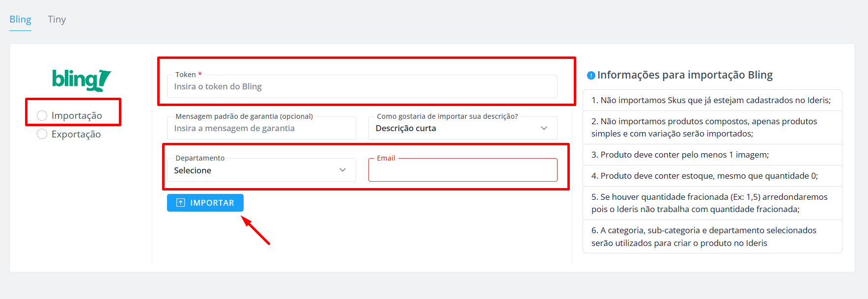
Task: Switch to the Bling tab
Action: [x=20, y=20]
